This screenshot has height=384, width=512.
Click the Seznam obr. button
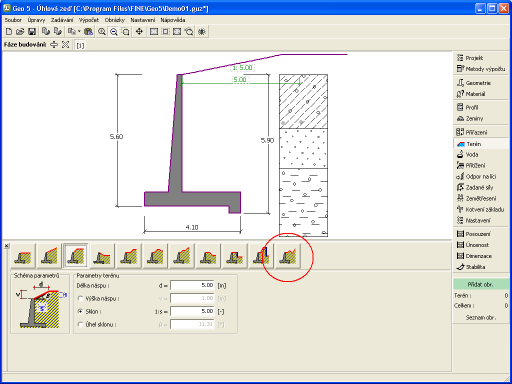[x=480, y=317]
